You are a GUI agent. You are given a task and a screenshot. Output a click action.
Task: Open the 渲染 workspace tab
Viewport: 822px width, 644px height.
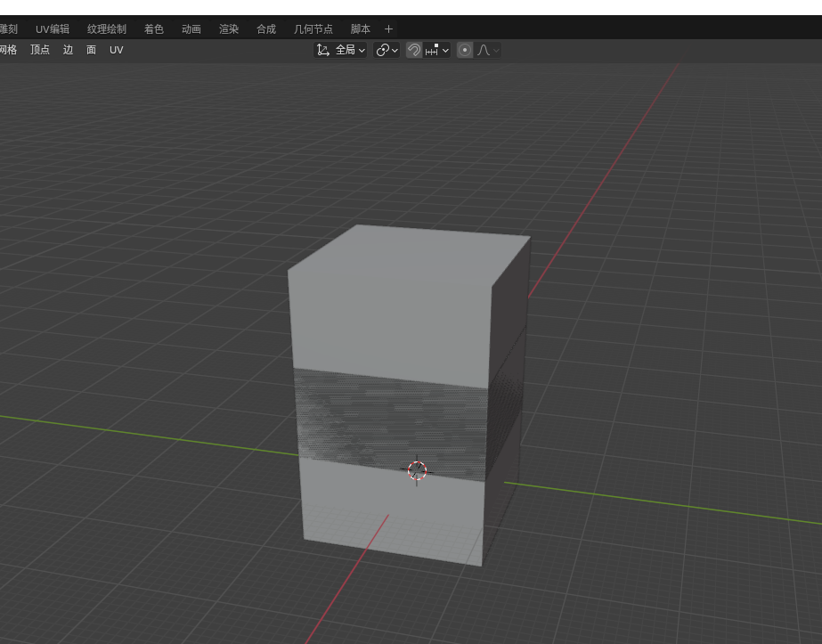(229, 29)
